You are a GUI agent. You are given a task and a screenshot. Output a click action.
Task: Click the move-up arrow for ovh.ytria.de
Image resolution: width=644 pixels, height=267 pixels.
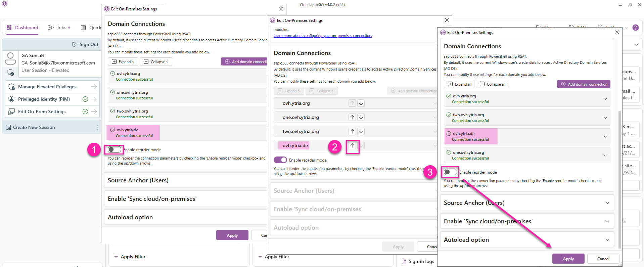pos(352,145)
